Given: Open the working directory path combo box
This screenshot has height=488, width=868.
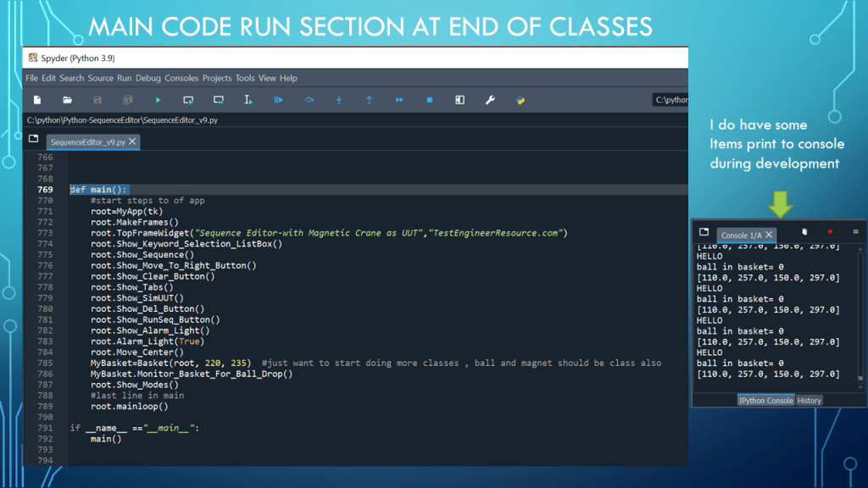Looking at the screenshot, I should click(x=670, y=100).
